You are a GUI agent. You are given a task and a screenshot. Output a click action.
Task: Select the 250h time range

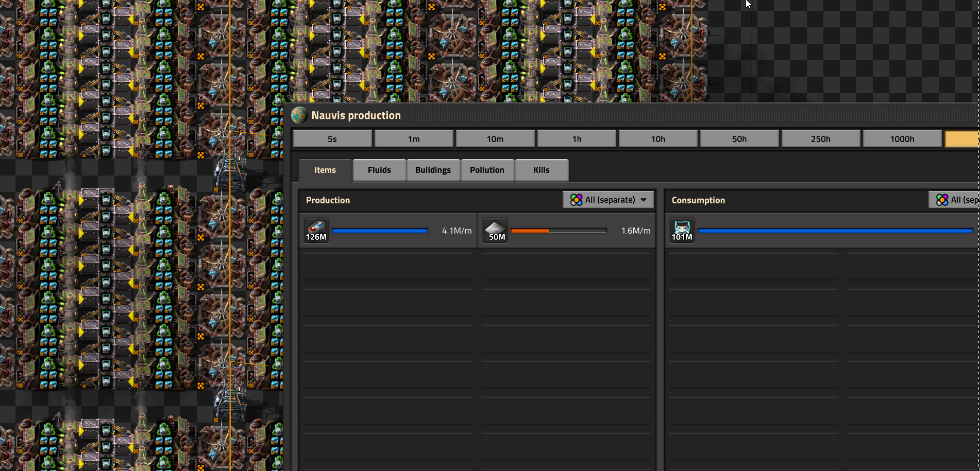point(821,139)
